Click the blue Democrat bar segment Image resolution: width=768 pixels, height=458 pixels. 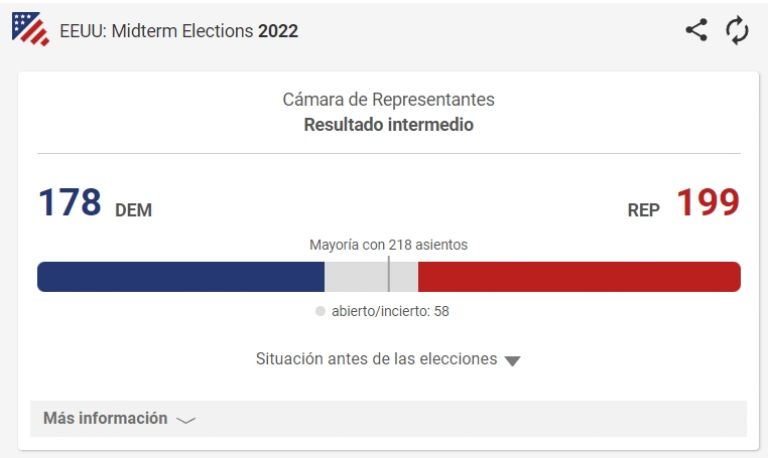[181, 277]
